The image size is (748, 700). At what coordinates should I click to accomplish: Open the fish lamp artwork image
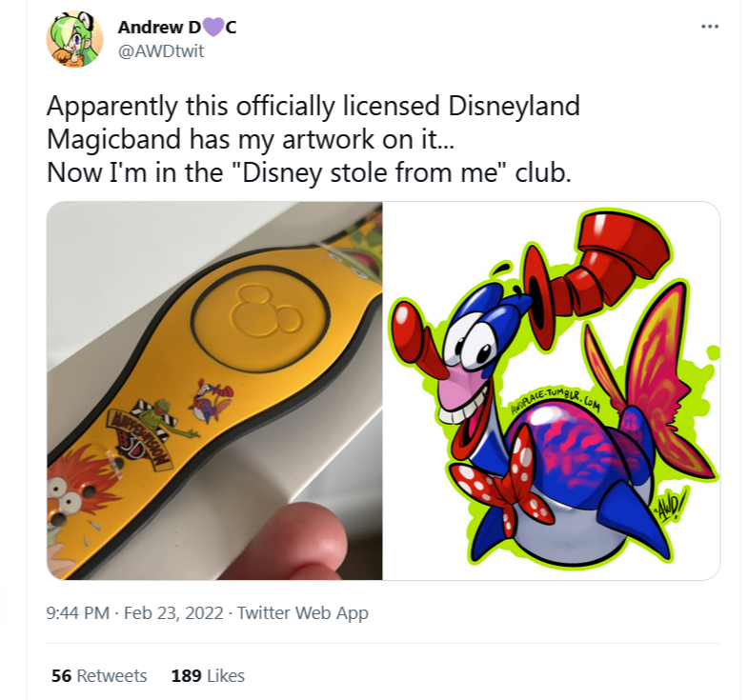tap(552, 390)
